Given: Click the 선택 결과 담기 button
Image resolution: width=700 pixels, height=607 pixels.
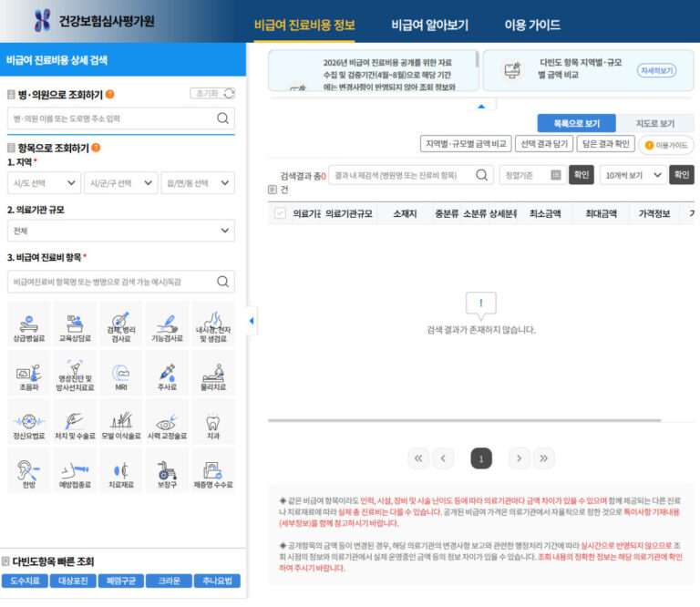Looking at the screenshot, I should click(544, 144).
